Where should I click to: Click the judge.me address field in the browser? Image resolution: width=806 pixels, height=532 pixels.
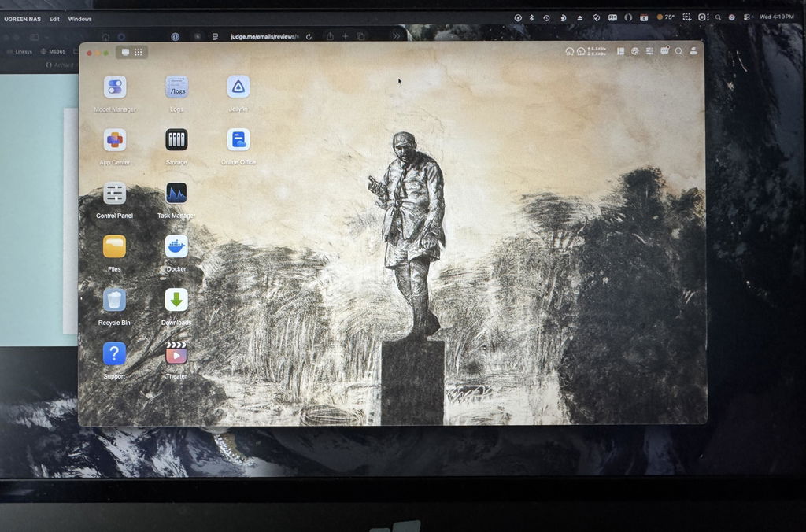pos(264,36)
